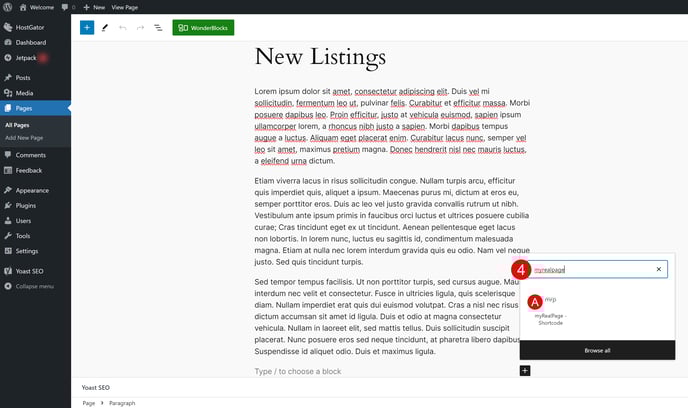
Task: Expand the Yoast SEO metabox panel
Action: tap(379, 387)
